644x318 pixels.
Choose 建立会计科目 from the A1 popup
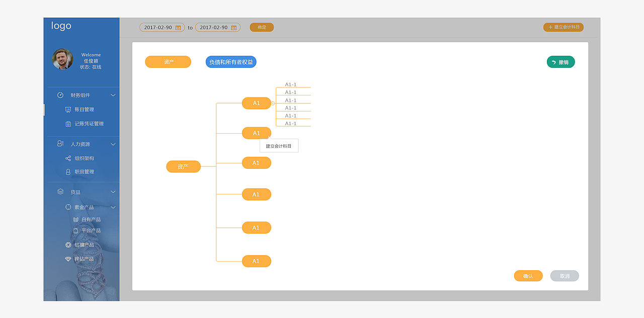coord(279,146)
